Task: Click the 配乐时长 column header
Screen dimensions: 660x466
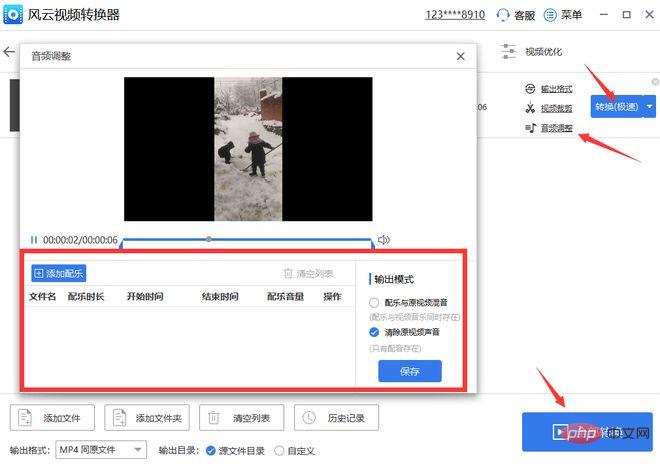Action: 86,297
